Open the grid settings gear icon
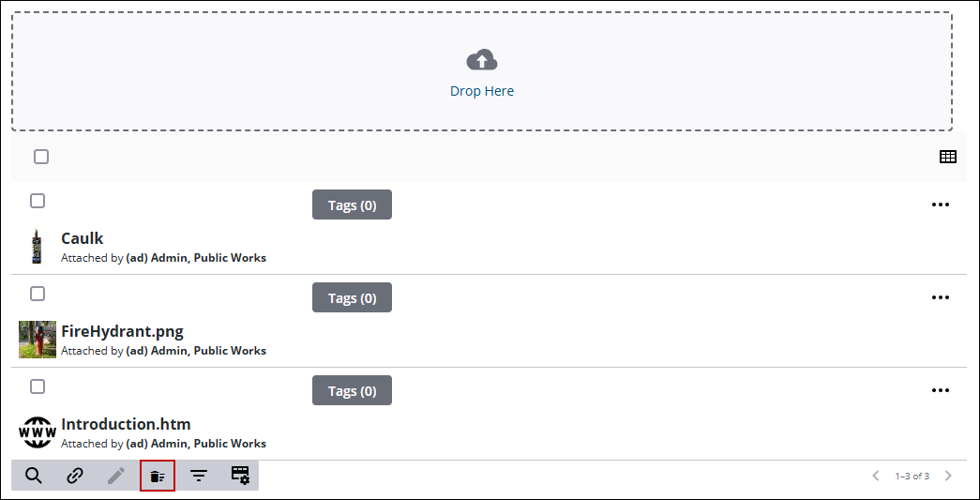 240,475
